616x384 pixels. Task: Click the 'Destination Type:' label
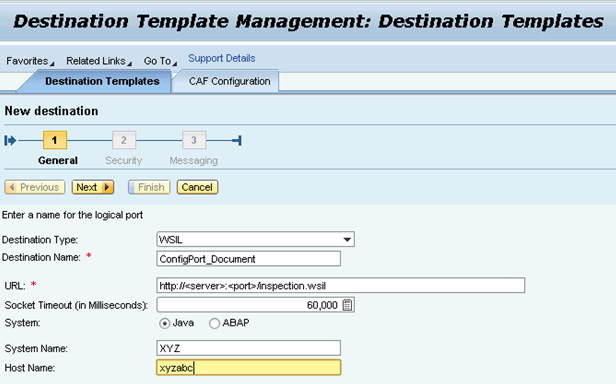[40, 239]
